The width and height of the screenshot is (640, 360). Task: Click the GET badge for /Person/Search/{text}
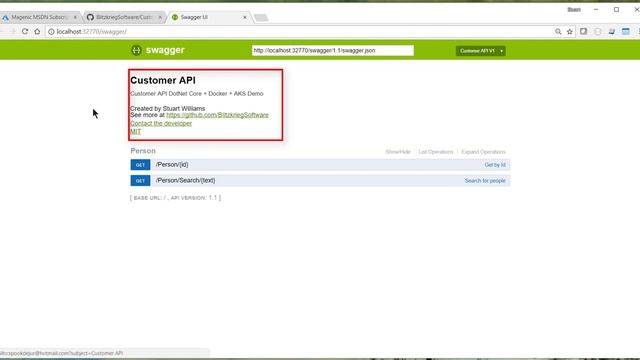click(140, 180)
